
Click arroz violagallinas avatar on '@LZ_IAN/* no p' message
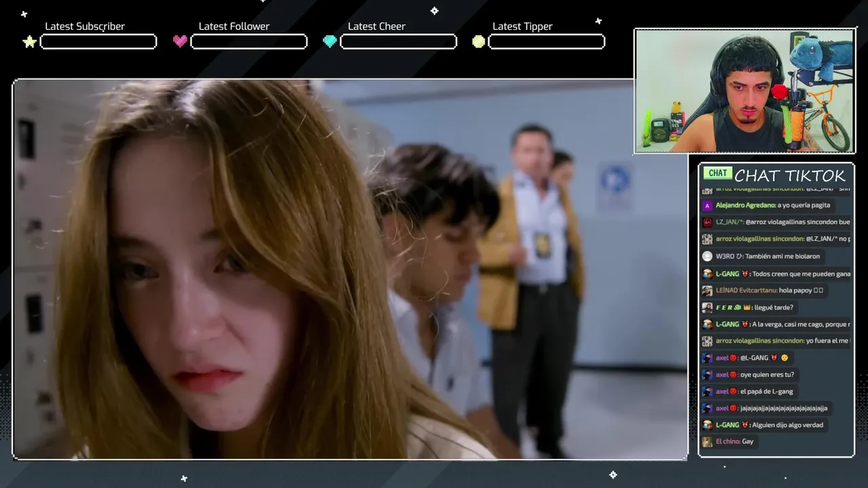point(707,239)
